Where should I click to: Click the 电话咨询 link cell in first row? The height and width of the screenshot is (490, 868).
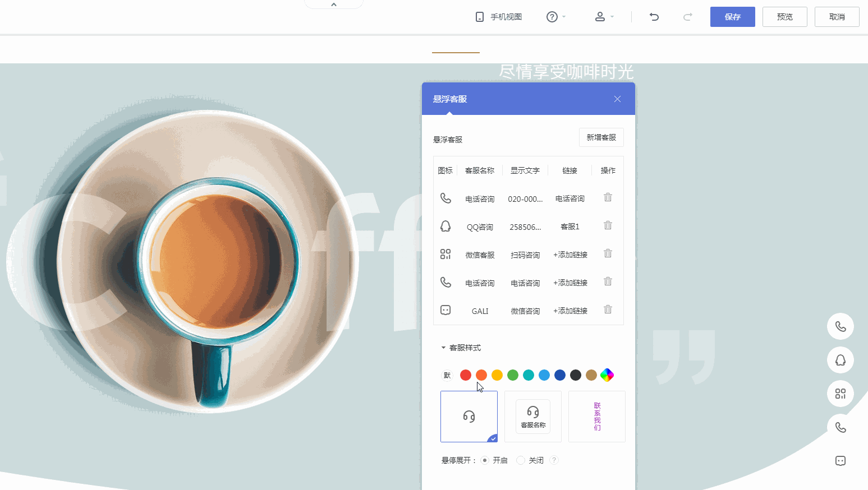[570, 198]
